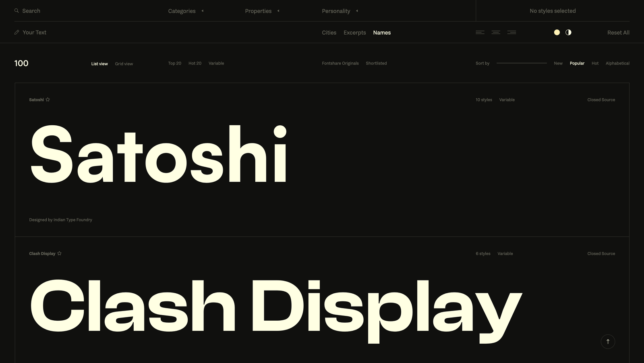Screen dimensions: 644x363
Task: Filter the list by Variable fonts
Action: tap(216, 63)
